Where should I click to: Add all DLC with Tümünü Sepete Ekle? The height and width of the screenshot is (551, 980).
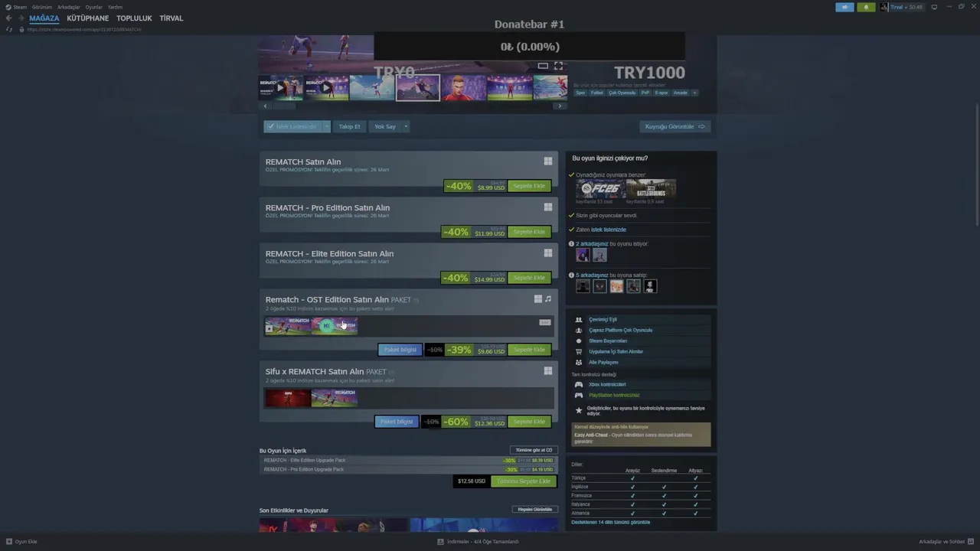524,481
